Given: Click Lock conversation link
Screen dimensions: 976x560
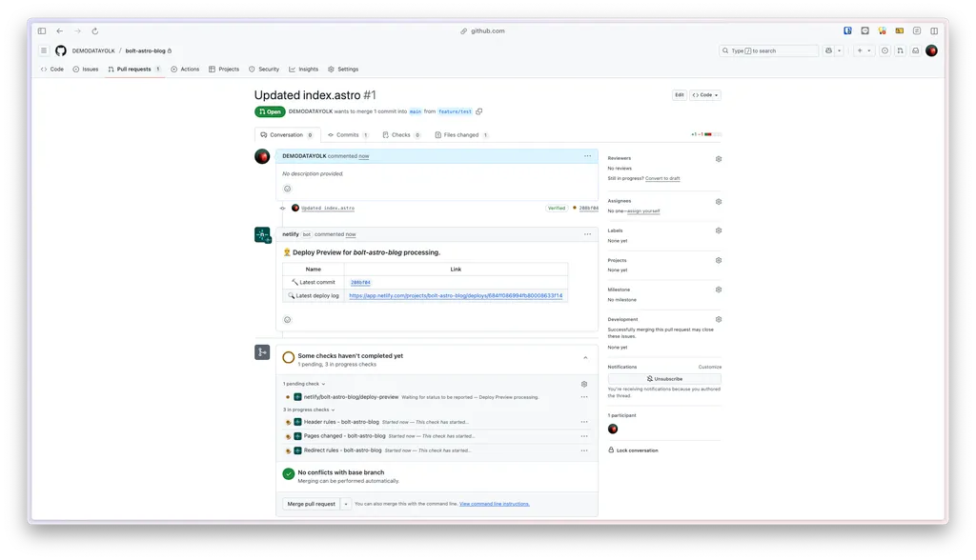Looking at the screenshot, I should click(633, 450).
